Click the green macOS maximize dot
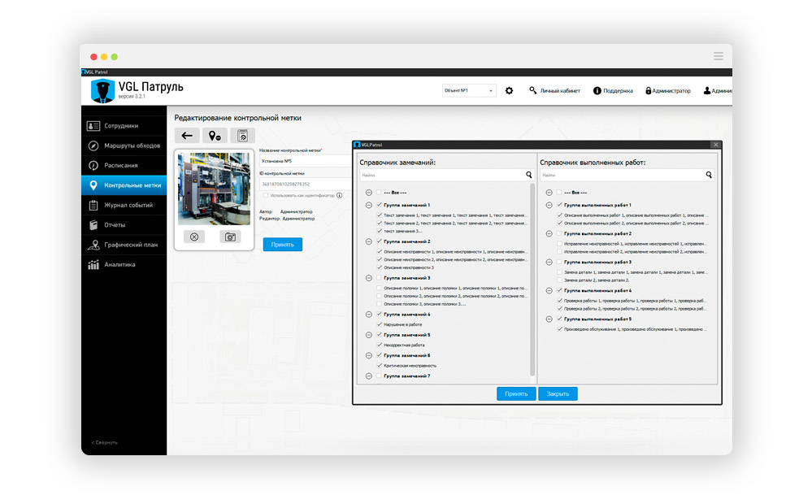This screenshot has height=504, width=812. point(115,56)
